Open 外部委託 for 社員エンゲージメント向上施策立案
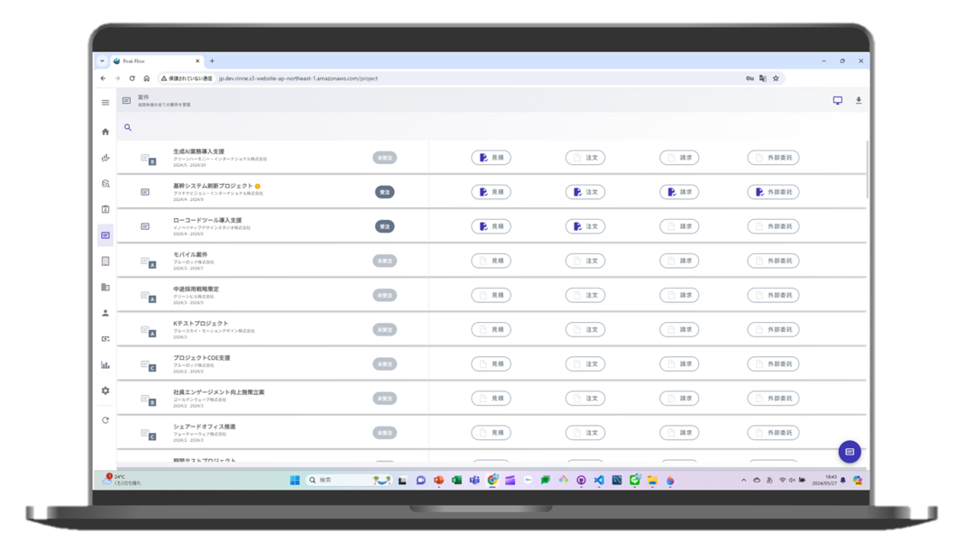The image size is (975, 560). [773, 399]
